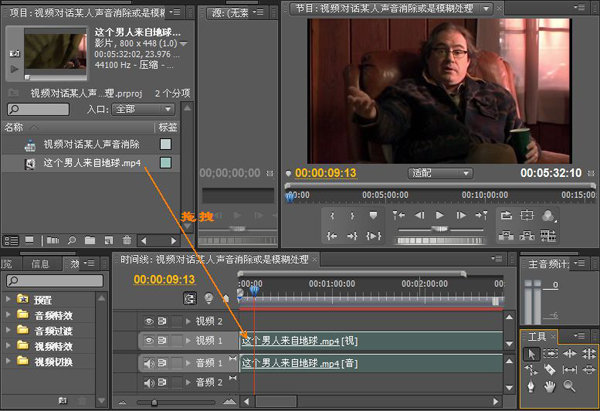Toggle visibility of the 视频 1 track
This screenshot has height=411, width=600.
coord(149,341)
